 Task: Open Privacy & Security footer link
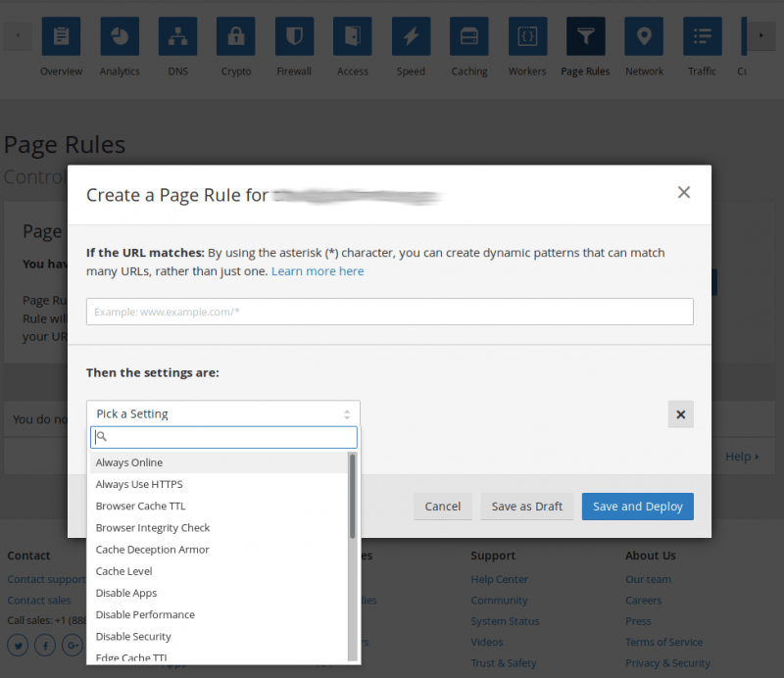667,663
